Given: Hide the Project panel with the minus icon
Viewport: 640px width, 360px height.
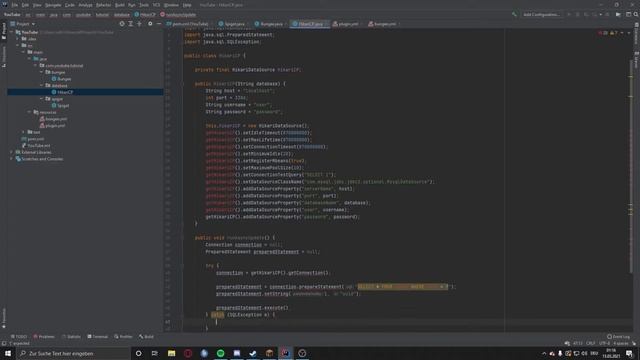Looking at the screenshot, I should click(159, 24).
